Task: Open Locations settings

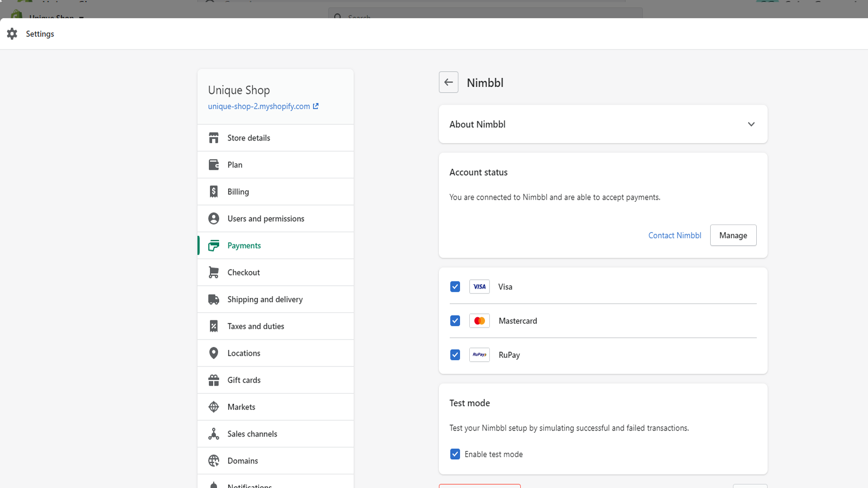Action: pos(276,353)
